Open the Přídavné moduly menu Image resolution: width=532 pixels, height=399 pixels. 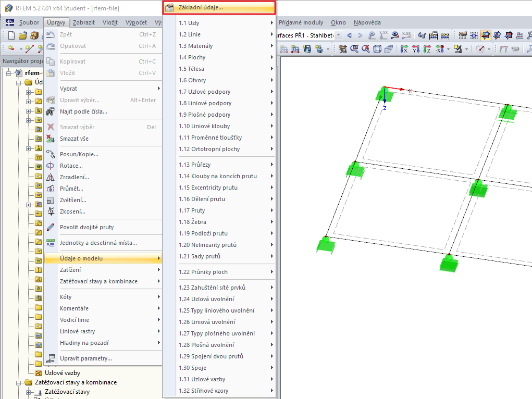coord(301,22)
